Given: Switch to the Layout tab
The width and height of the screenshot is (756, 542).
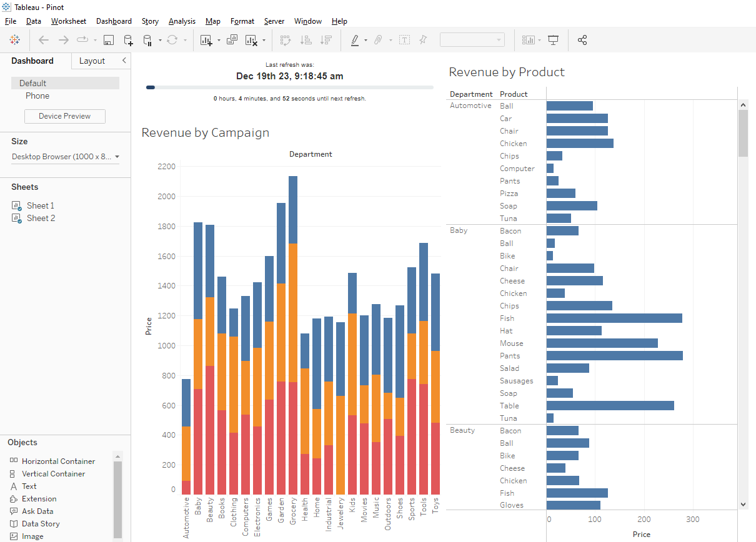Looking at the screenshot, I should (x=92, y=61).
